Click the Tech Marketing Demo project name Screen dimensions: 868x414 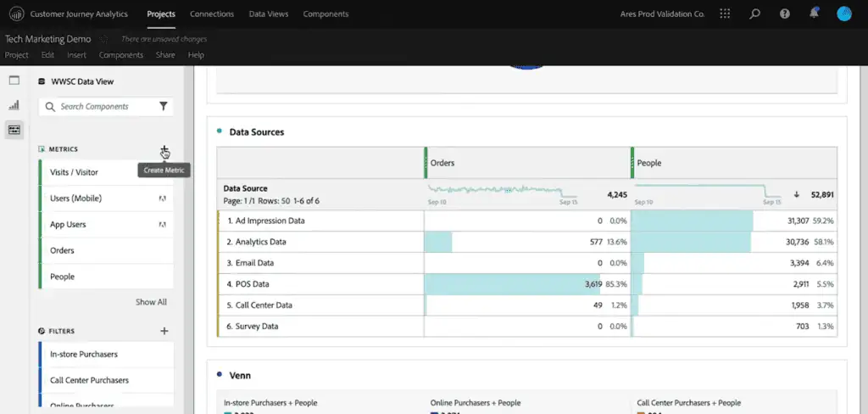pos(48,39)
